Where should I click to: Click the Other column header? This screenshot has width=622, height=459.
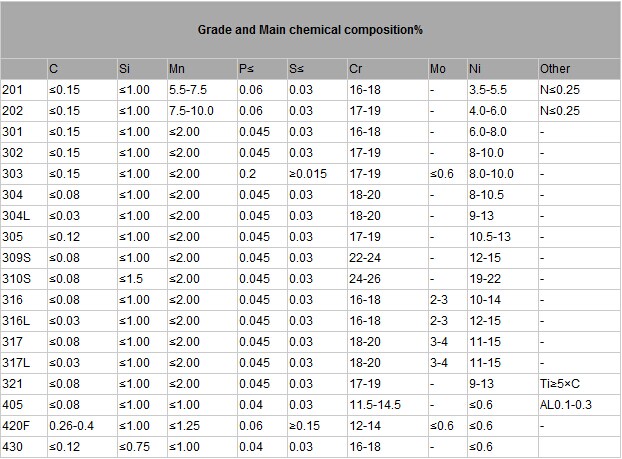click(x=555, y=69)
